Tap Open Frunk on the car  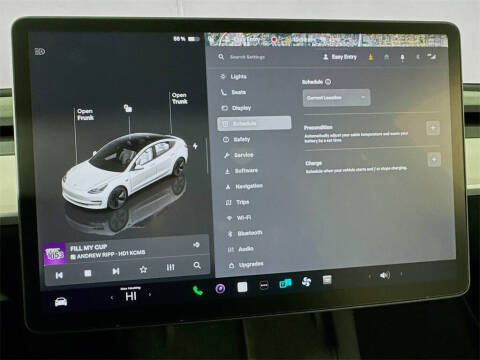85,114
